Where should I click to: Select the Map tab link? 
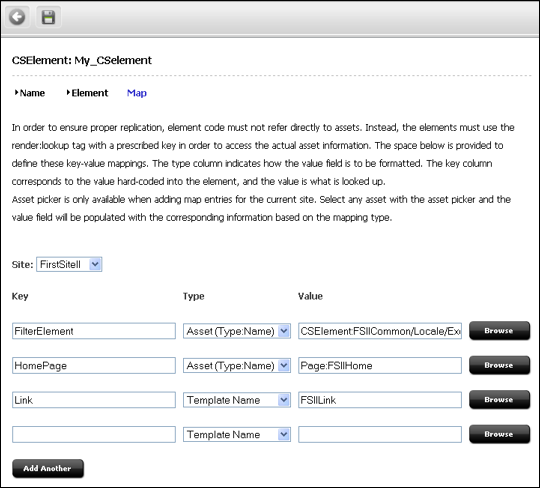pos(137,93)
